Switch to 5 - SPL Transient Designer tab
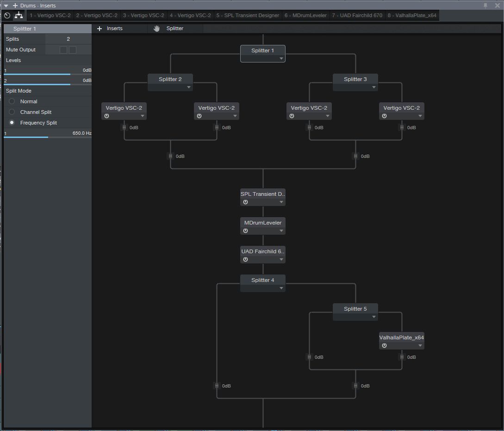The height and width of the screenshot is (431, 504). coord(248,15)
